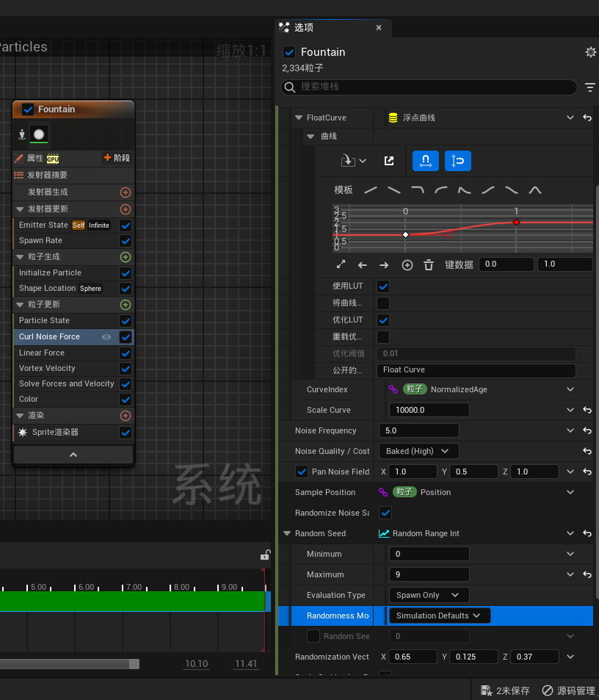Open CurveIndex binding dropdown chevron

click(570, 389)
